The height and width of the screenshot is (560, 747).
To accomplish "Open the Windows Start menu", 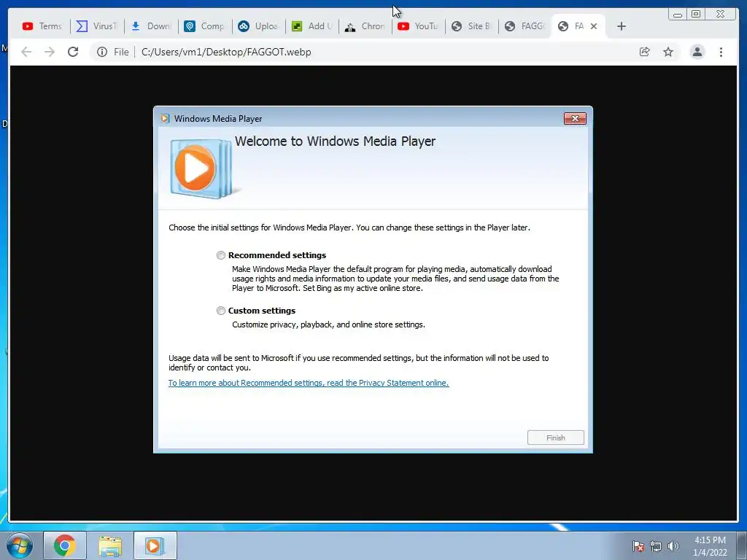I will (x=20, y=545).
